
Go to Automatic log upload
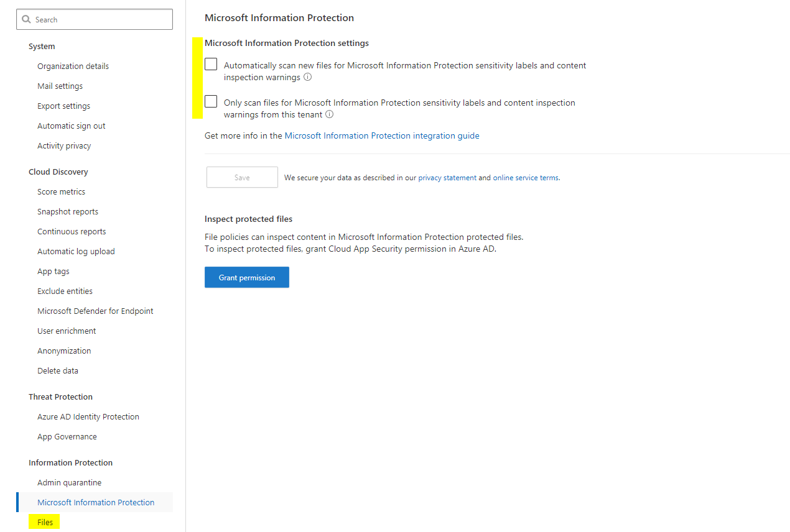(x=76, y=252)
